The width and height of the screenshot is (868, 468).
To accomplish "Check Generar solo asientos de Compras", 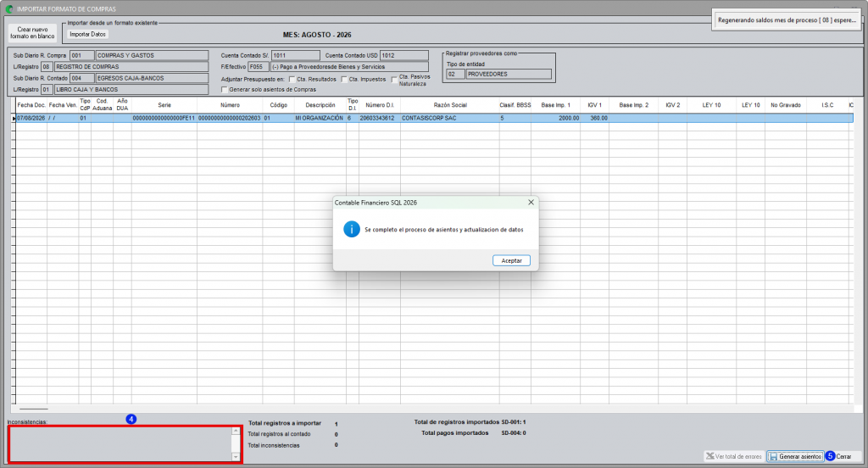I will (x=224, y=89).
